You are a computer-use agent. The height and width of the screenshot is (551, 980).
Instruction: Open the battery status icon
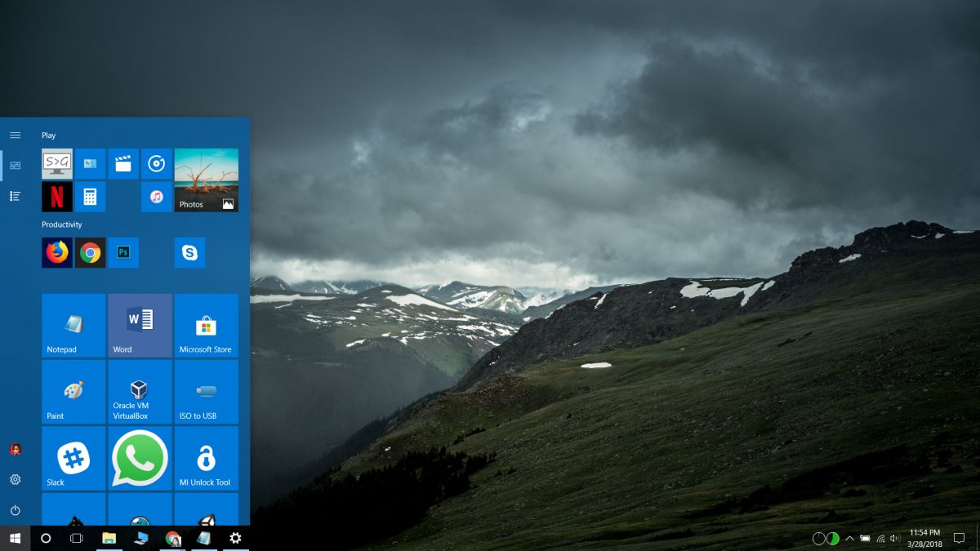click(x=865, y=539)
